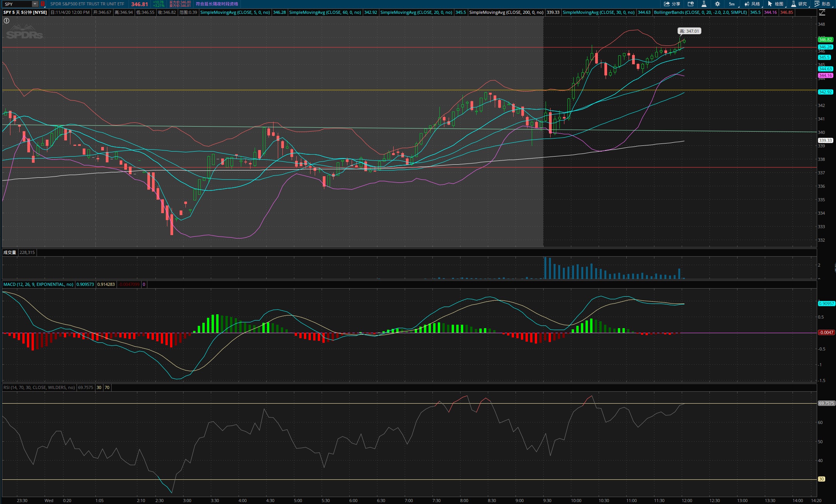This screenshot has width=836, height=504.
Task: Click the 日:11/4/20 12:00 PM date field
Action: [70, 12]
